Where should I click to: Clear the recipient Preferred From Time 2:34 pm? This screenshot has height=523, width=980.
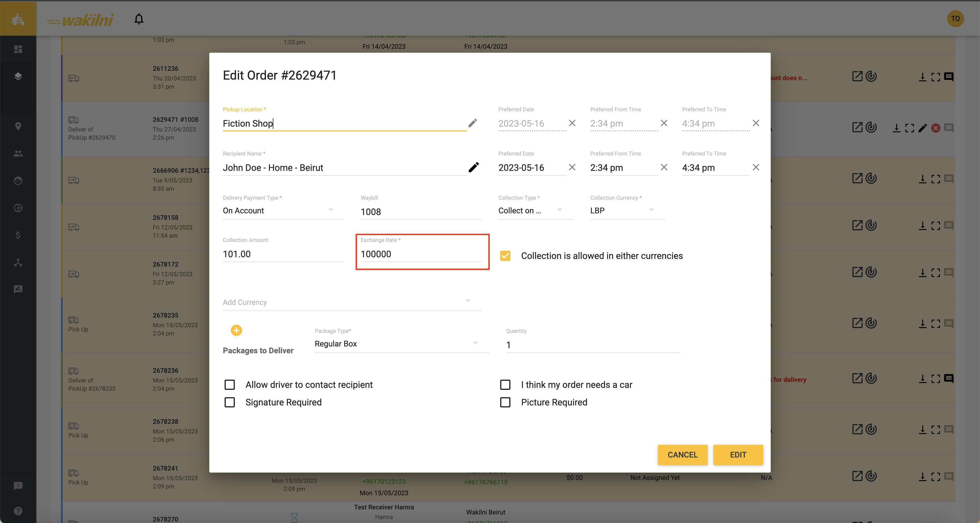[664, 167]
